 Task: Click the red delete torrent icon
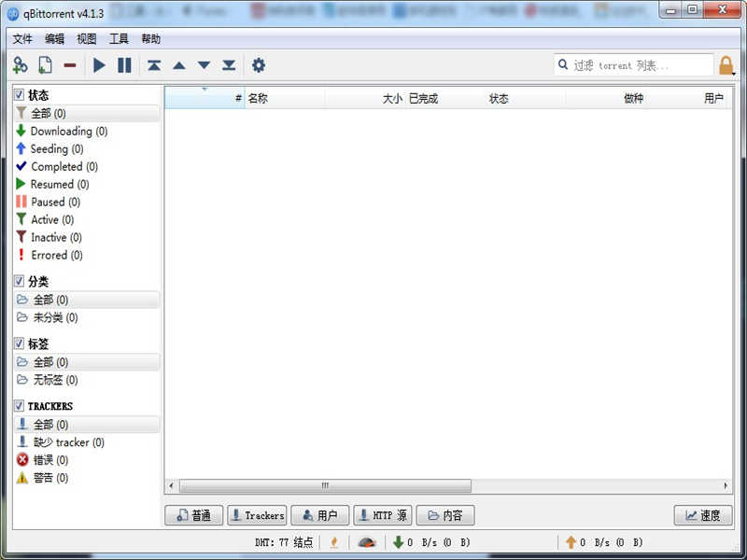(70, 65)
